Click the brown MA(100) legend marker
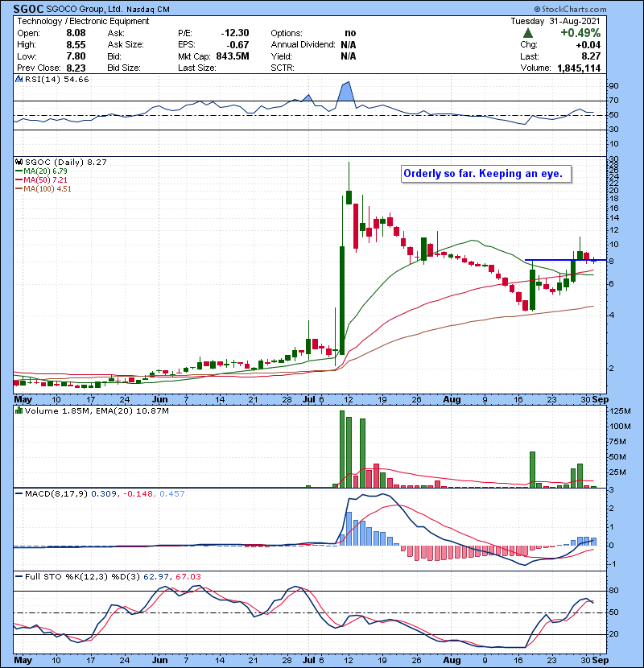 click(20, 188)
